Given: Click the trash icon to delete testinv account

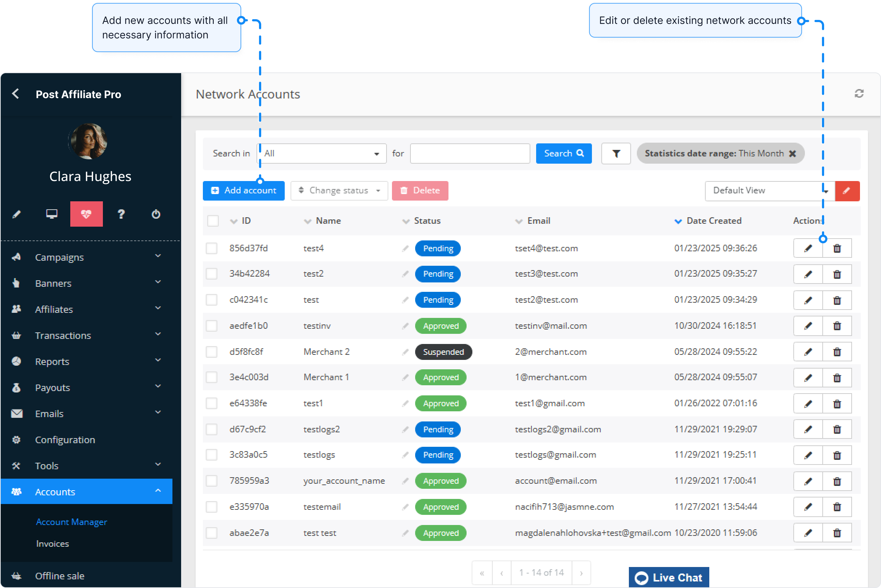Looking at the screenshot, I should (x=838, y=326).
